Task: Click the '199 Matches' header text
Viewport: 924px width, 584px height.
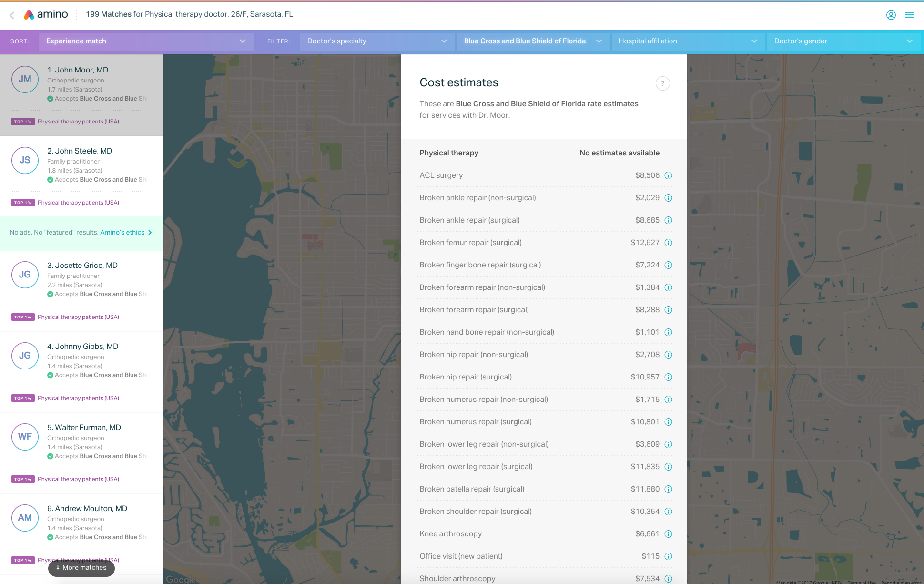Action: pyautogui.click(x=109, y=14)
